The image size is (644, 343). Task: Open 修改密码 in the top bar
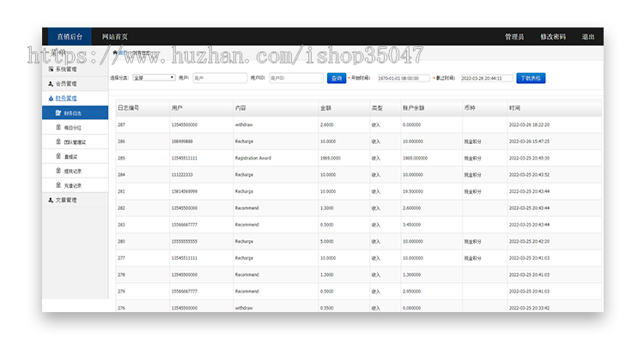(x=553, y=37)
